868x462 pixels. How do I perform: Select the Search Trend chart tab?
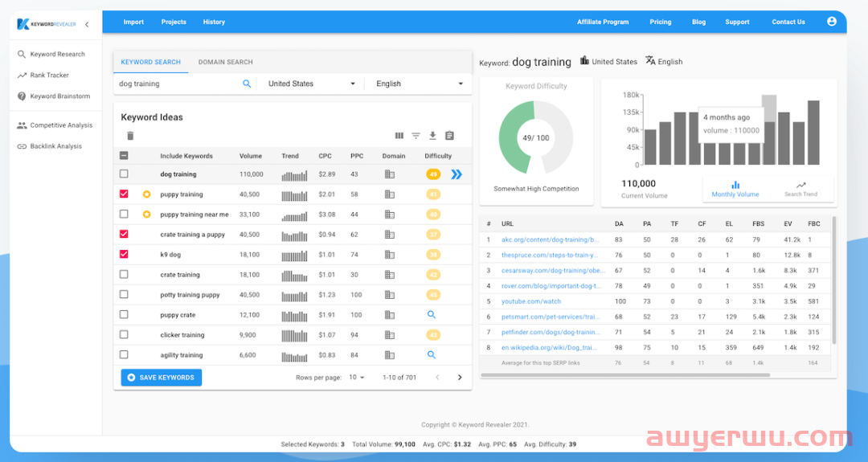pyautogui.click(x=800, y=190)
